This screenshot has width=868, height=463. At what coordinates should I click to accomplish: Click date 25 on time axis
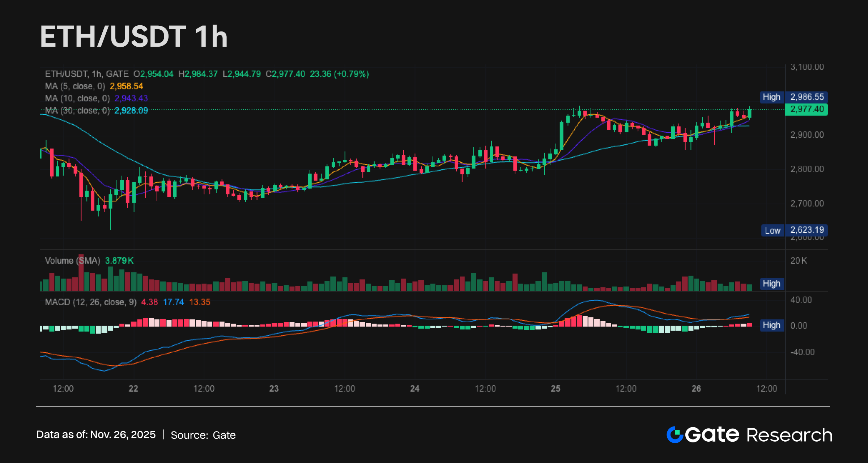coord(556,389)
